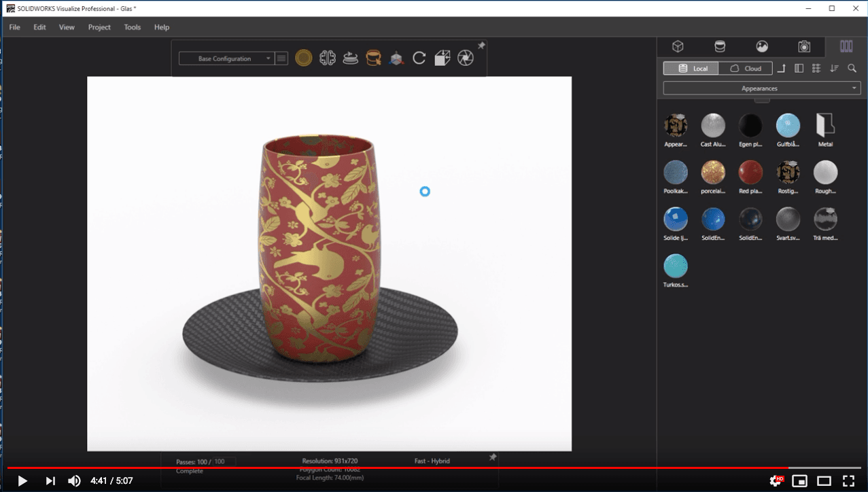Open the File Libraries tab

(x=846, y=46)
